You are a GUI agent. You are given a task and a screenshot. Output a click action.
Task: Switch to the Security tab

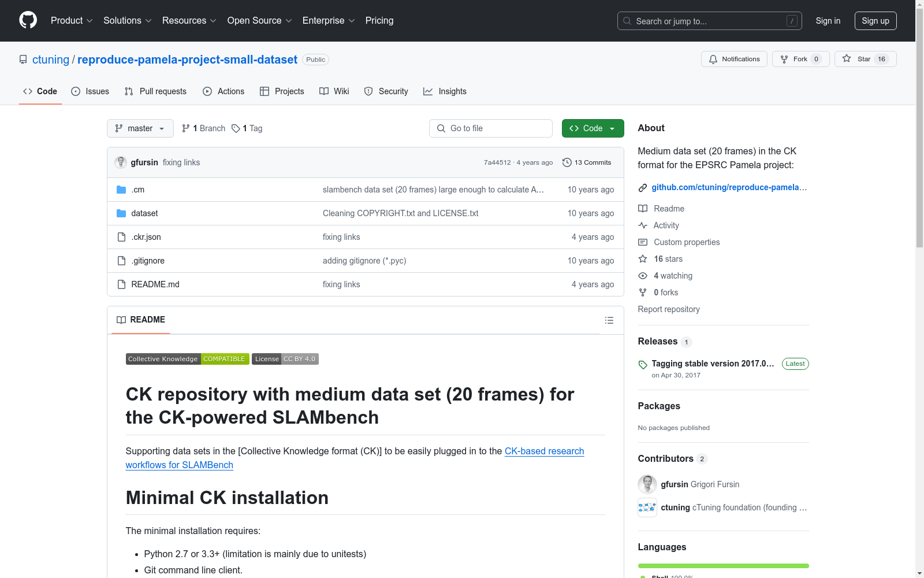tap(386, 91)
